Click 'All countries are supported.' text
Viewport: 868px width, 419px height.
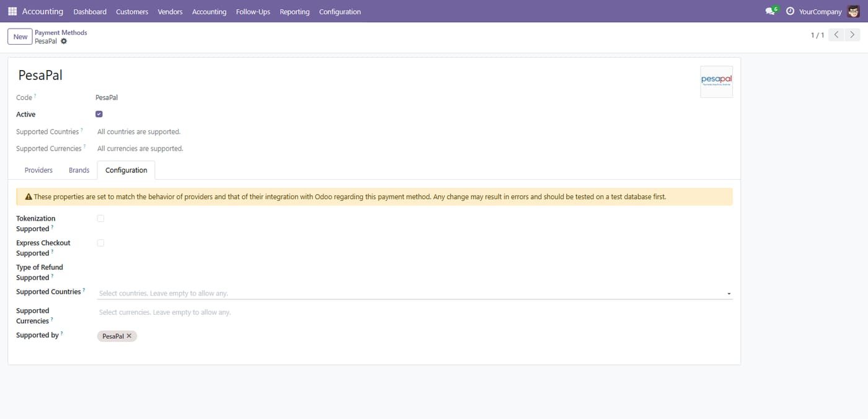point(139,131)
